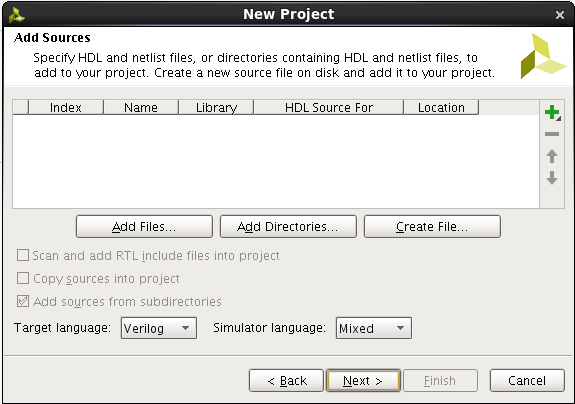
Task: Enable Scan and add RTL include files
Action: [x=23, y=255]
